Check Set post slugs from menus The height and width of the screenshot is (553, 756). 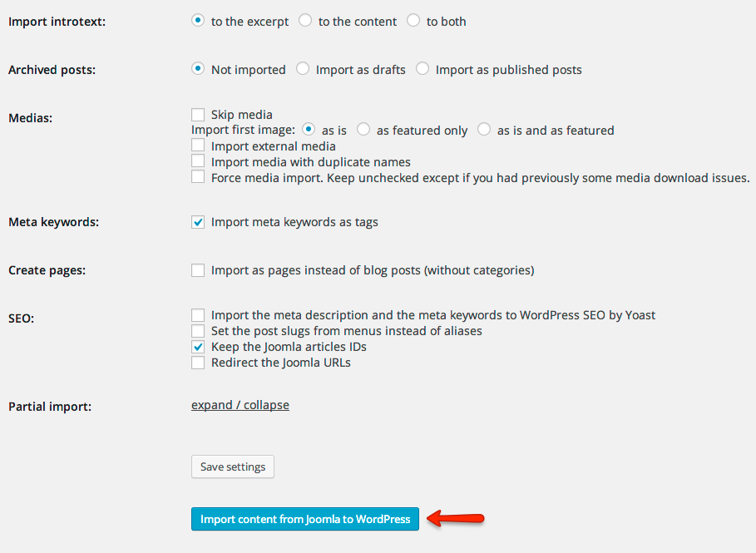(198, 330)
